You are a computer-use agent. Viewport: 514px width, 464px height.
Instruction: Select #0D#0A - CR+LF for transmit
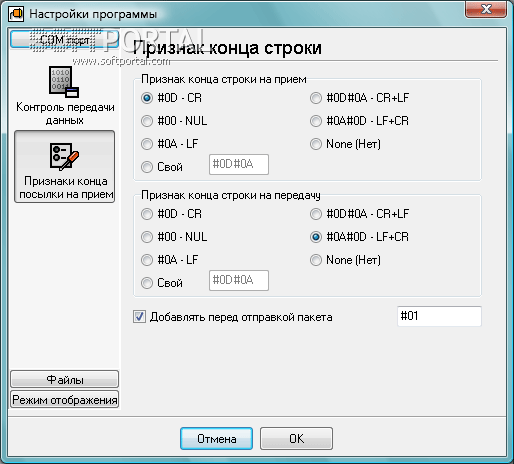pos(359,214)
